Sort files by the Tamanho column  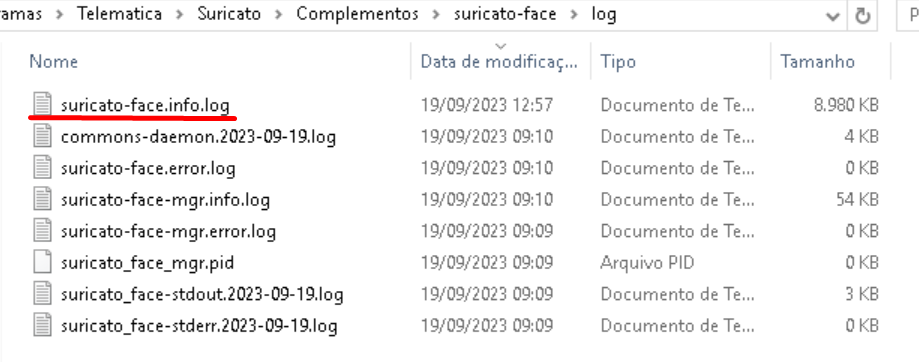[x=830, y=62]
